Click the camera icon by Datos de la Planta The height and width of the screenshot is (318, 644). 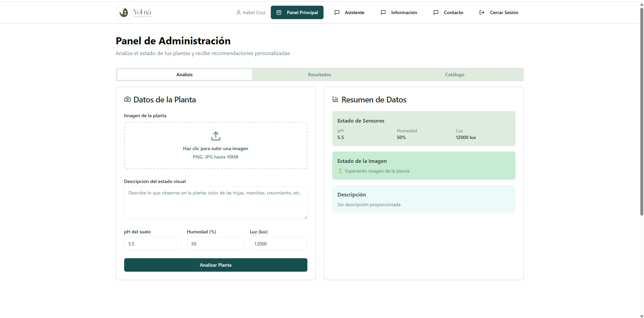click(x=128, y=99)
